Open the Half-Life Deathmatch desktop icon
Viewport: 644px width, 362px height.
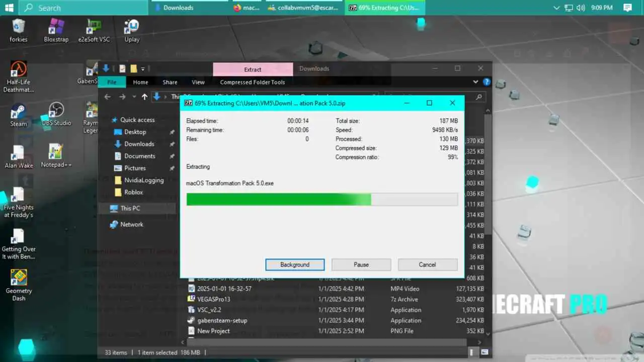pos(19,77)
